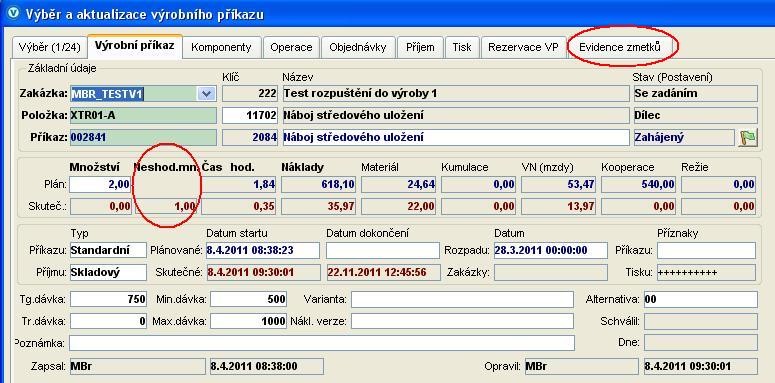775x383 pixels.
Task: Click the Tg.dávka field showing 750
Action: (x=108, y=299)
